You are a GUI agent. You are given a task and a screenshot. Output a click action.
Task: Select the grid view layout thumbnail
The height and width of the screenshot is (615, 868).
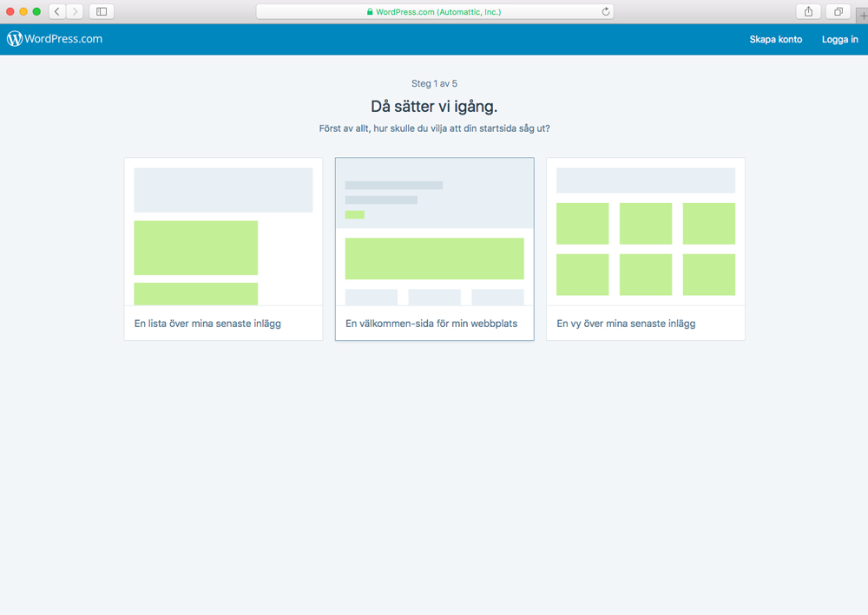pos(645,232)
